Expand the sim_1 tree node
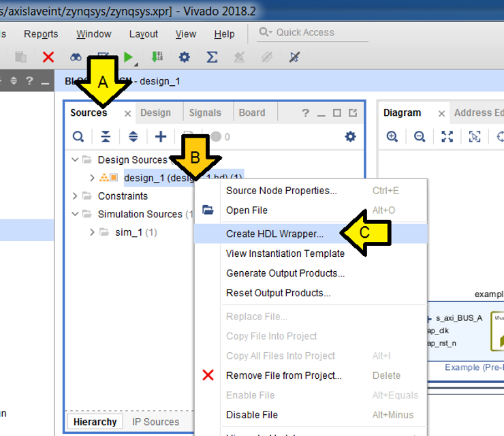Viewport: 504px width, 436px height. pos(92,232)
